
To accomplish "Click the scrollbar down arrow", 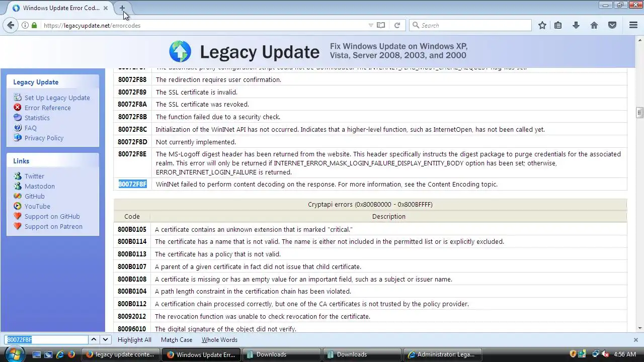I will coord(639,328).
